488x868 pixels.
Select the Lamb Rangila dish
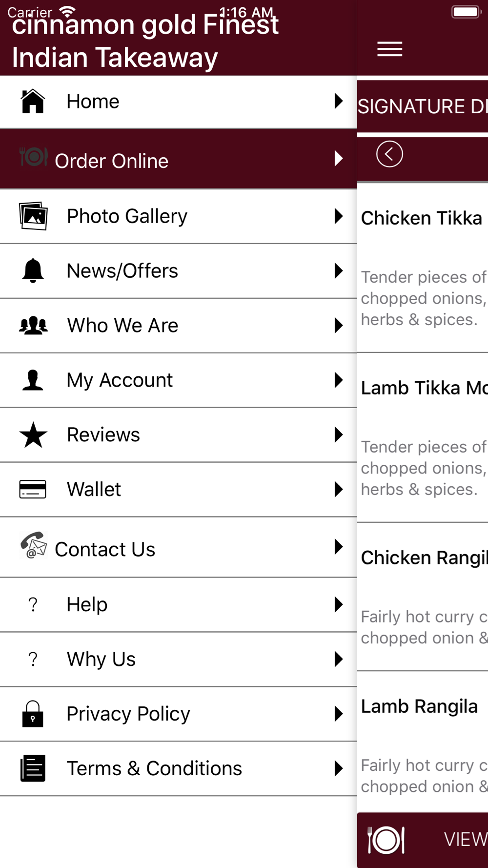[423, 742]
